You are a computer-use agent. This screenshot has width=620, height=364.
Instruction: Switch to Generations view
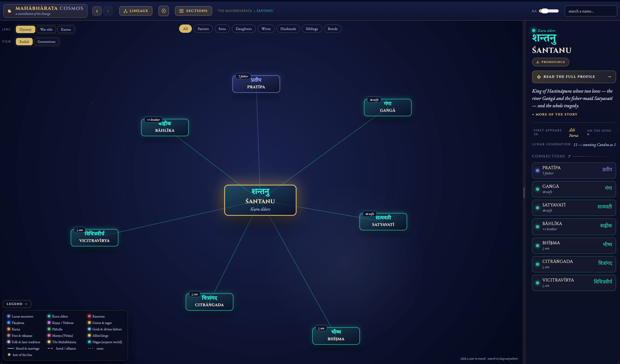click(x=46, y=42)
